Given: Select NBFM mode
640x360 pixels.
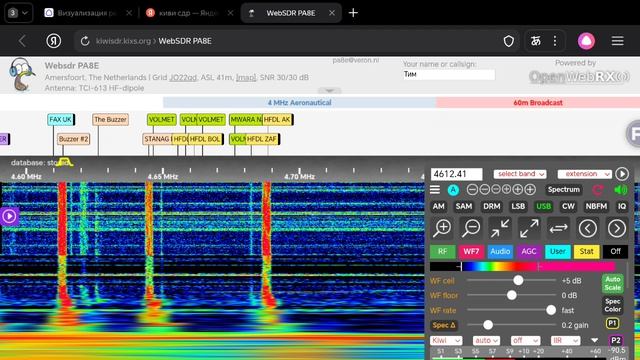Looking at the screenshot, I should tap(596, 207).
